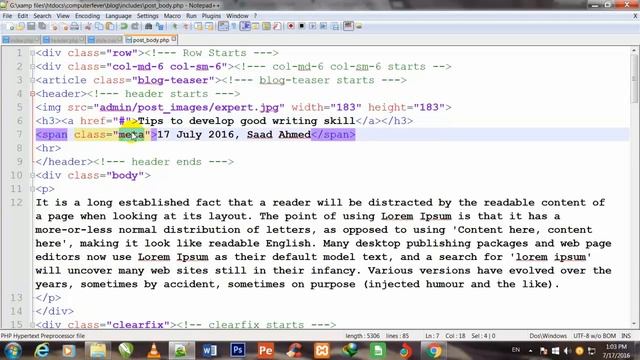The image size is (640, 360).
Task: Click 'admin/post_images/expert.jpg' in line 5
Action: [x=189, y=108]
